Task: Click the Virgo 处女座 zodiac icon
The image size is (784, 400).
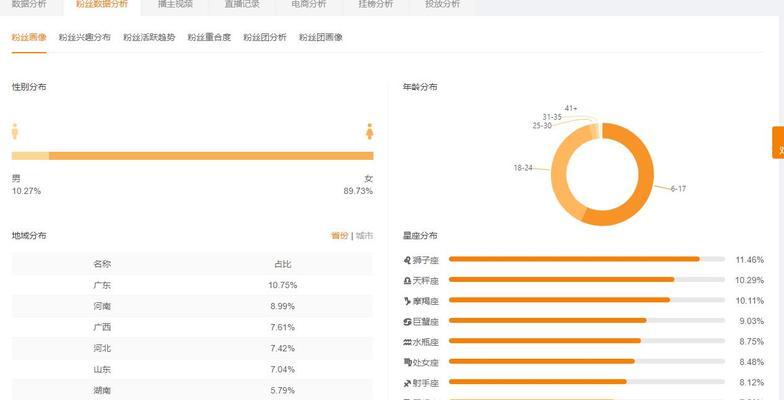Action: tap(407, 362)
